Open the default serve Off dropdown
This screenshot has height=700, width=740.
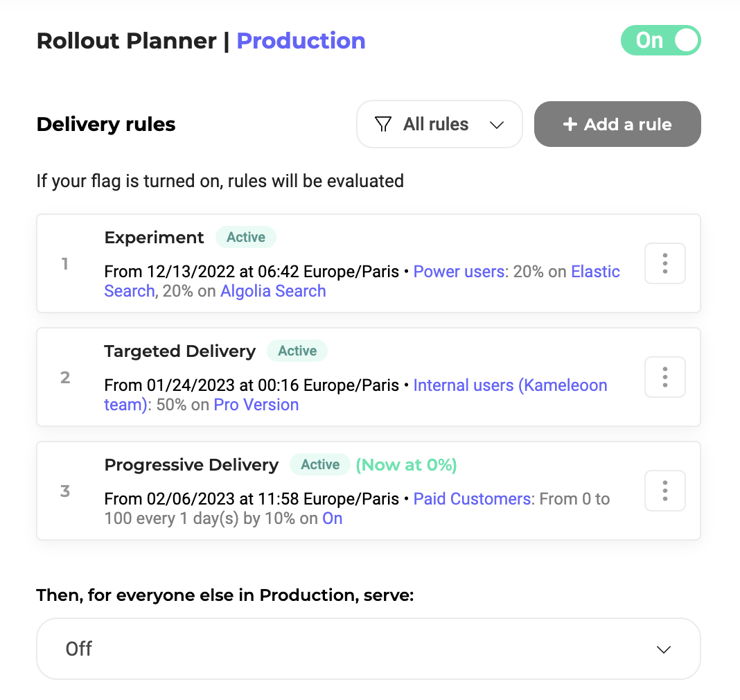point(368,649)
